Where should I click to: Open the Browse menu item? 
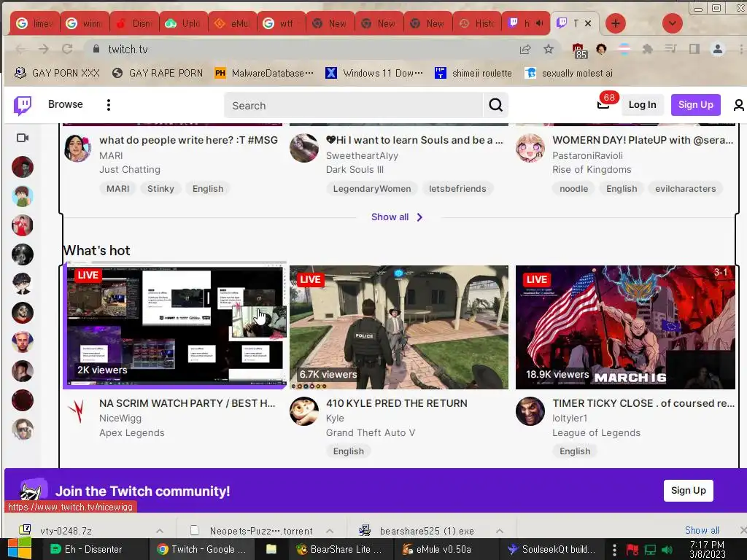tap(65, 104)
